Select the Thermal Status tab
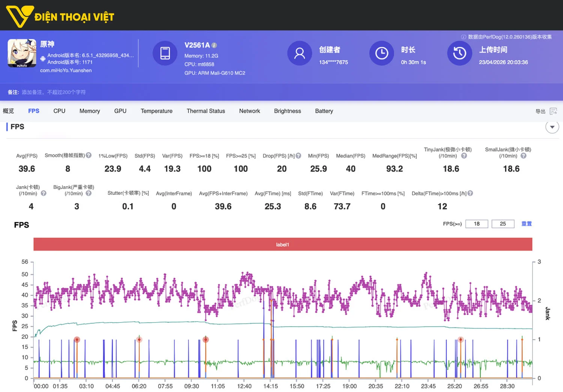563x392 pixels. [206, 111]
